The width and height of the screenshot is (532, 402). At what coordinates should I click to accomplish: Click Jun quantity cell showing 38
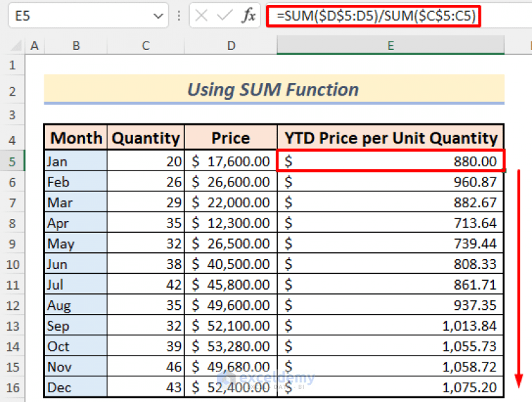(x=146, y=264)
